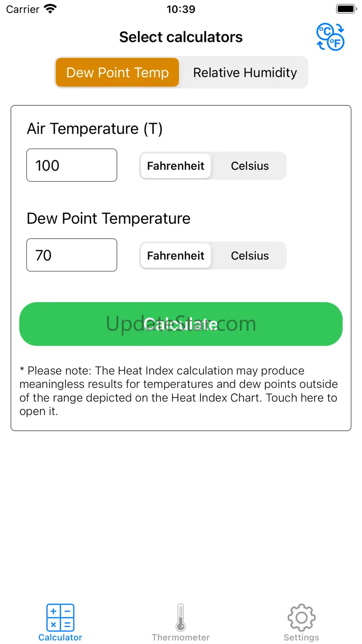Open the Heat Index Chart note link
Screen dimensions: 362x644
click(178, 391)
